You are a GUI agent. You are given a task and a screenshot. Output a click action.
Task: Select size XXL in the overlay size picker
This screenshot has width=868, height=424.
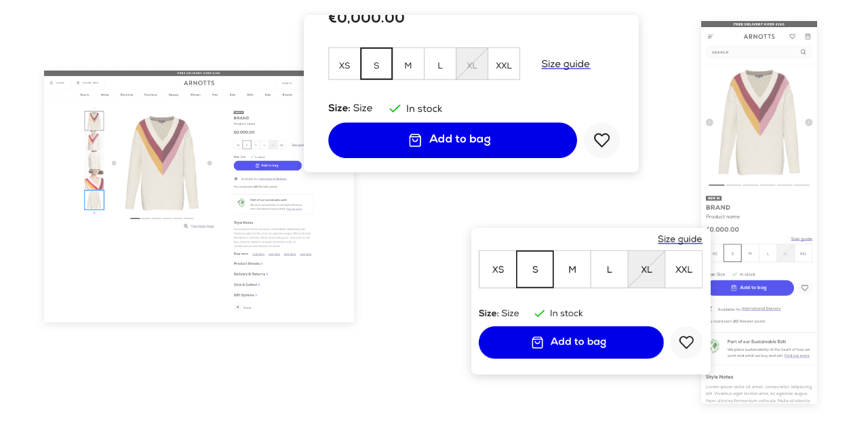[x=683, y=269]
